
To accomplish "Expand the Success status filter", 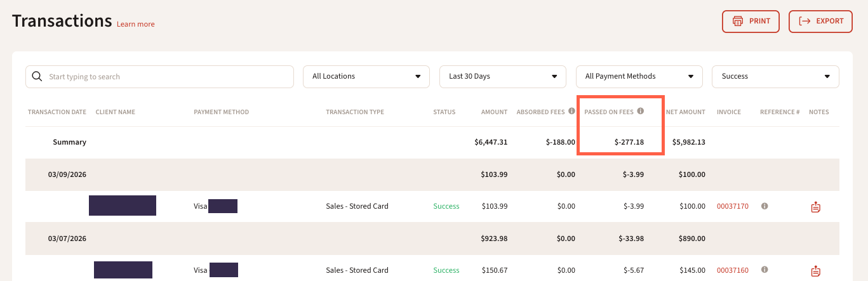I will 776,77.
